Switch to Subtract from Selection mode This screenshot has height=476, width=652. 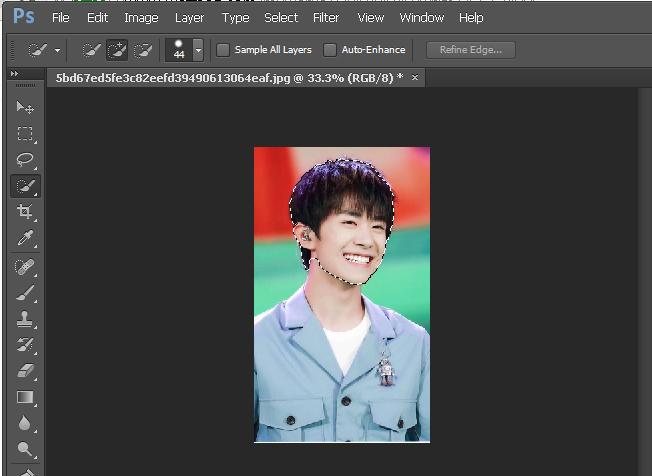(x=143, y=49)
